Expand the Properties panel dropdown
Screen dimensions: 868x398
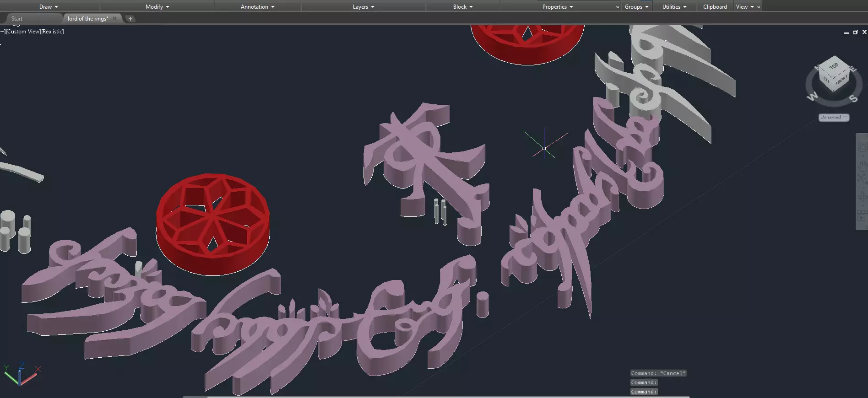558,7
